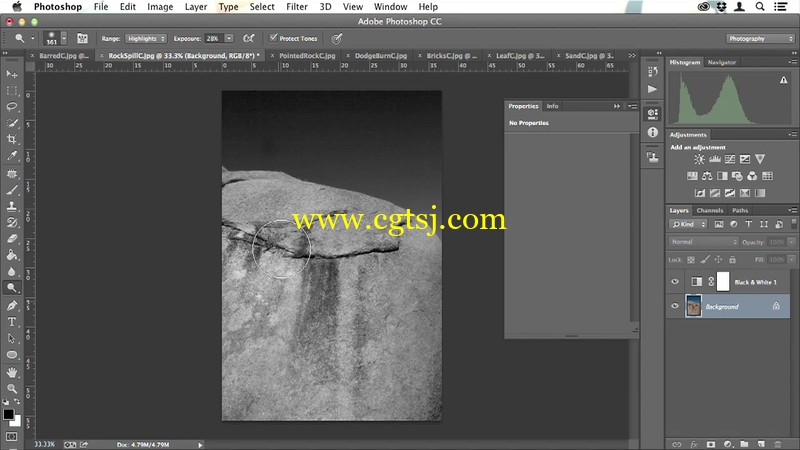The height and width of the screenshot is (450, 800).
Task: Add a Photo Filter adjustment
Action: tap(737, 176)
